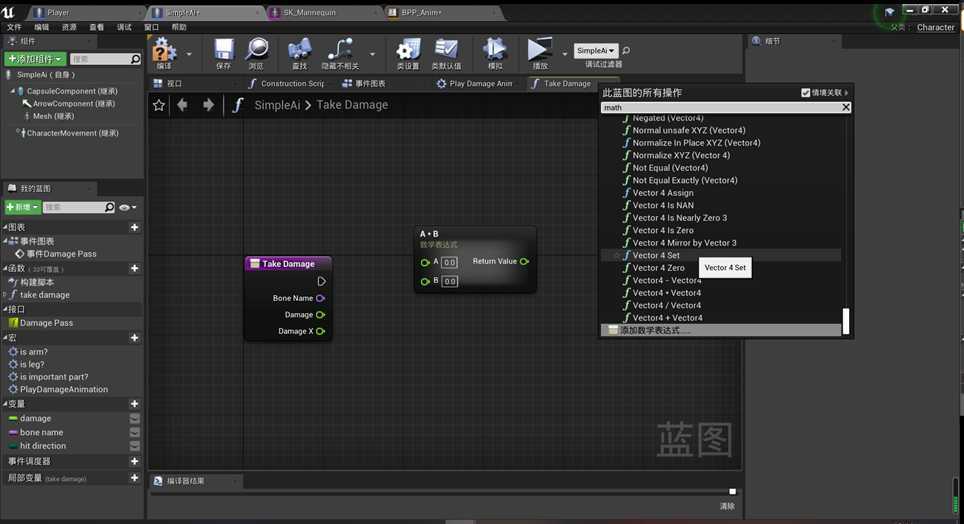Click Character parent class link
The image size is (964, 524).
(x=936, y=28)
